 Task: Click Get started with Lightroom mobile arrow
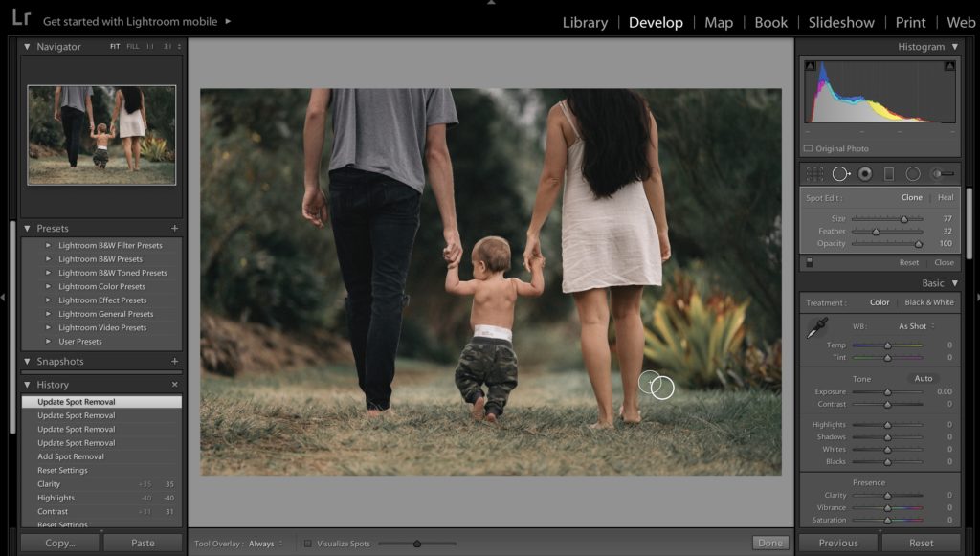click(228, 21)
